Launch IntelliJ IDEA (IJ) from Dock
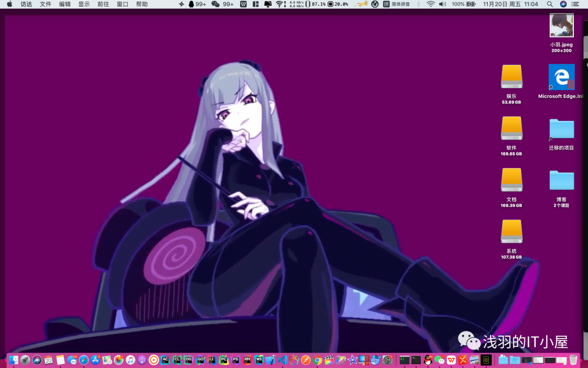Viewport: 588px width, 368px height. point(212,360)
